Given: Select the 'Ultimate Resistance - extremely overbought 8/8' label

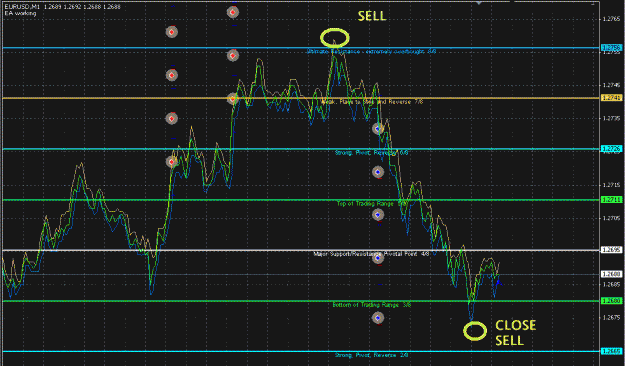Looking at the screenshot, I should click(x=371, y=51).
